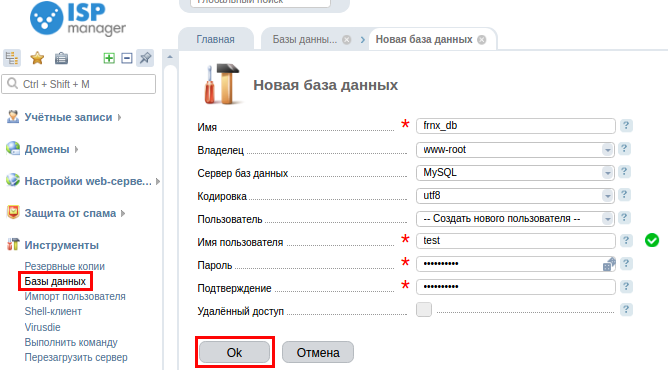This screenshot has height=370, width=668.
Task: Click the ISPmanager logo
Action: 78,19
